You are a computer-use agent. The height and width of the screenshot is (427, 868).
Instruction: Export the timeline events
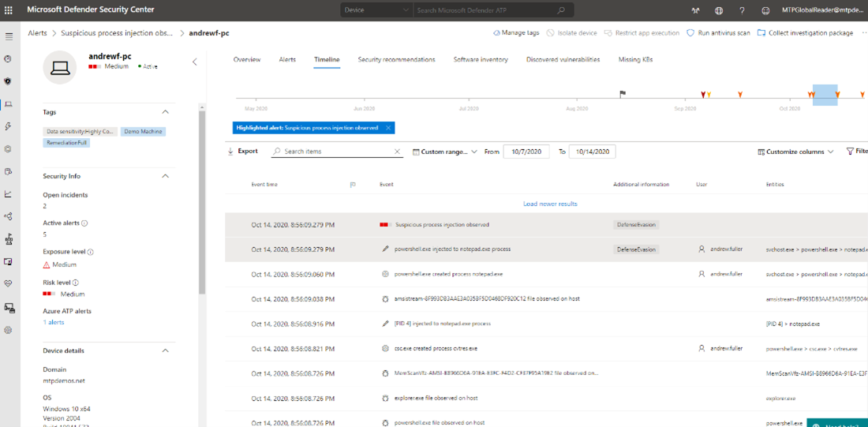click(242, 152)
